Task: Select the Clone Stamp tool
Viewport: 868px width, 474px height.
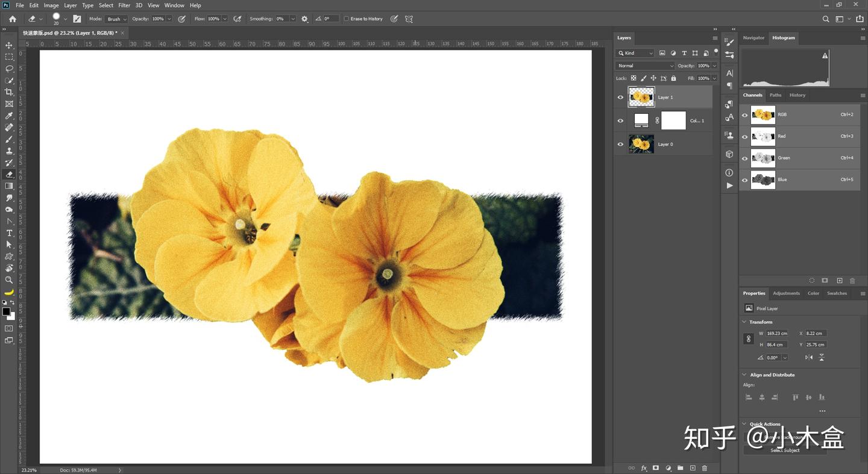Action: (9, 151)
